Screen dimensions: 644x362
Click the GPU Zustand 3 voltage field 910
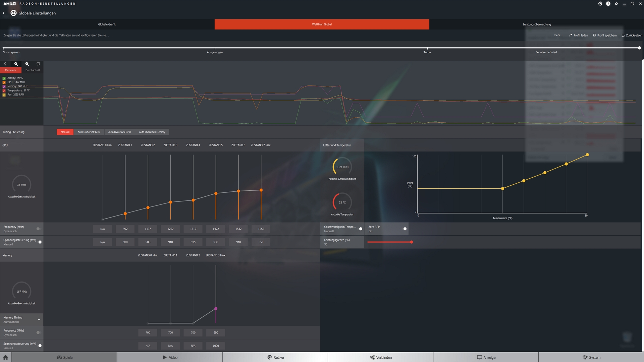[x=170, y=242]
